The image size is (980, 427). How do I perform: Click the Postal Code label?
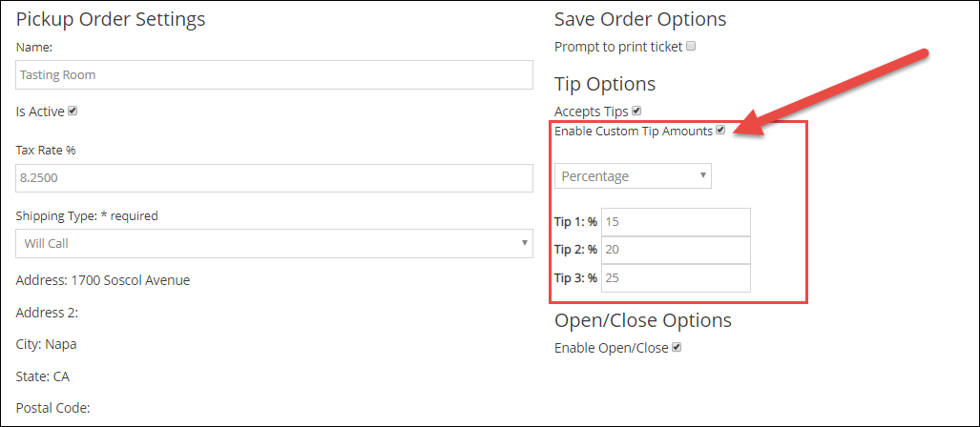[x=52, y=408]
